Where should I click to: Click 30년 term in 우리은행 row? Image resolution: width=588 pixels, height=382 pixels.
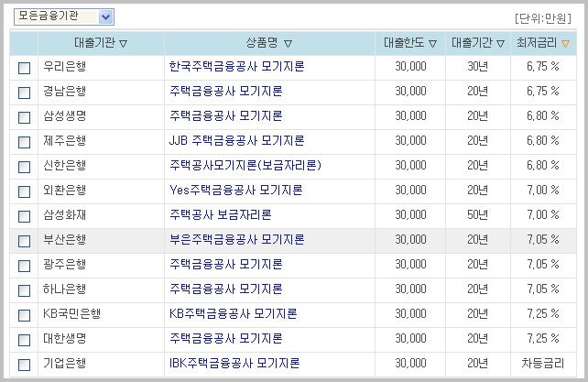pos(477,67)
